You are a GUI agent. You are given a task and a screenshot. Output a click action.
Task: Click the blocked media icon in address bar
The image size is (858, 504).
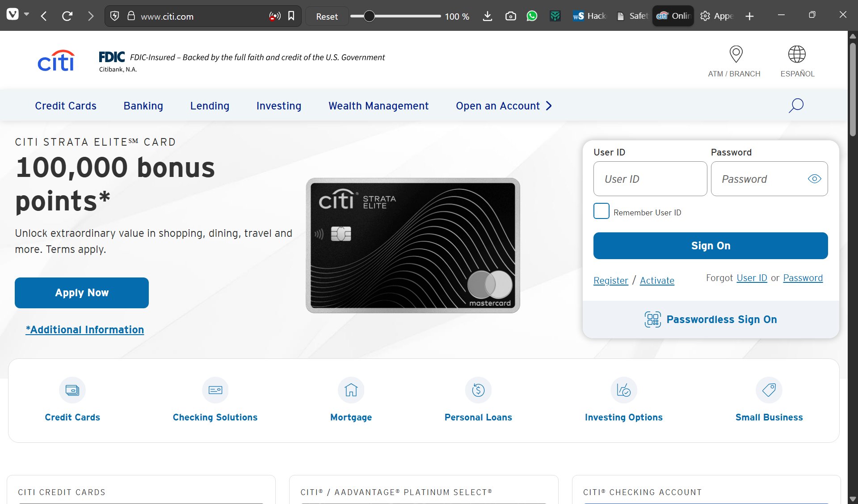click(x=275, y=17)
